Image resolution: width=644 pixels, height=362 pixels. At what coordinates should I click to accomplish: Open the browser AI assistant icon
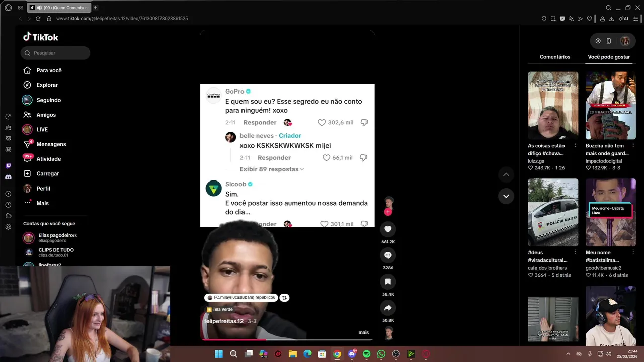click(x=624, y=19)
